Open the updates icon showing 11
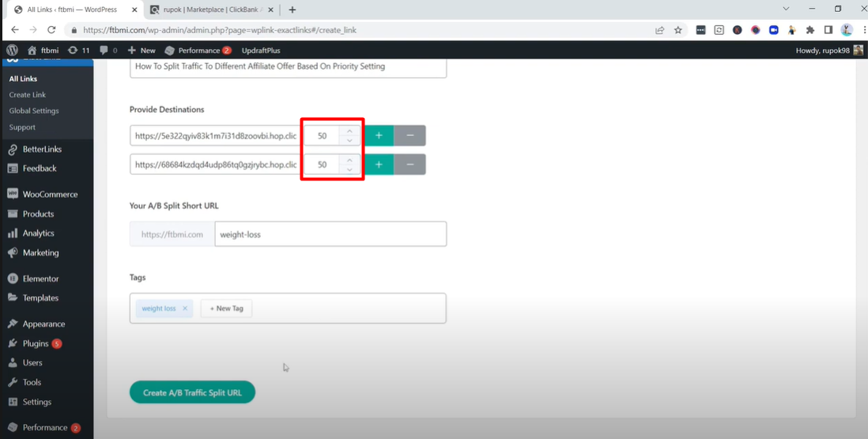Screen dimensions: 868x439 point(78,50)
